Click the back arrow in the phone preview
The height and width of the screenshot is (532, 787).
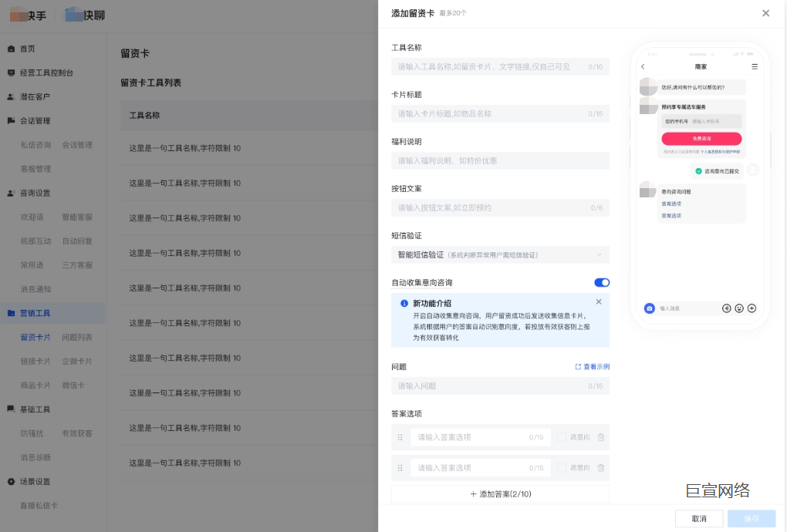point(643,66)
